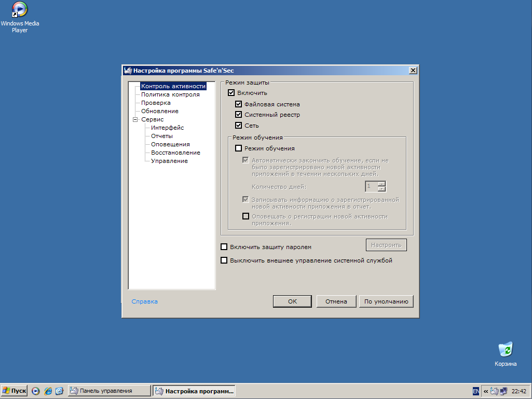
Task: Open Отчеты under Сервис
Action: (x=162, y=136)
